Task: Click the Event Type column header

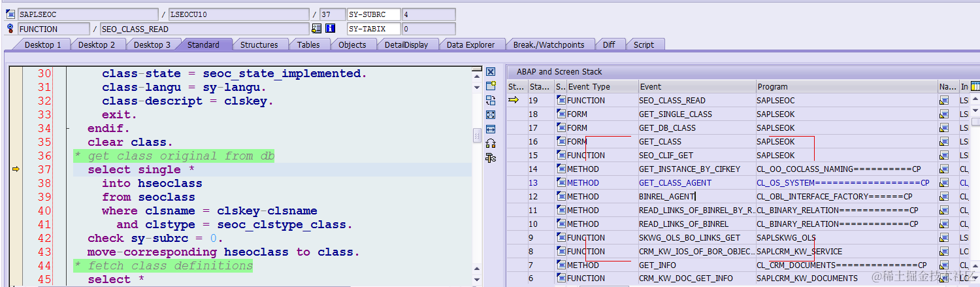Action: [602, 86]
